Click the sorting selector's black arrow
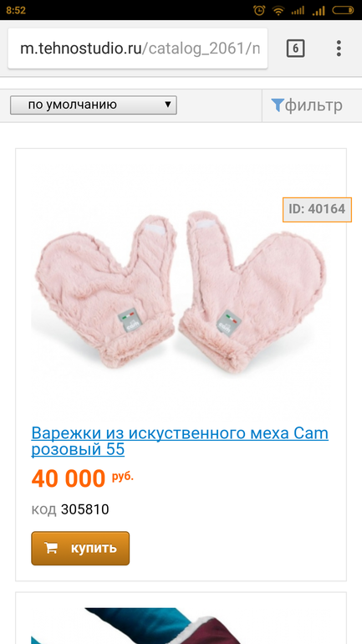362x644 pixels. 167,105
